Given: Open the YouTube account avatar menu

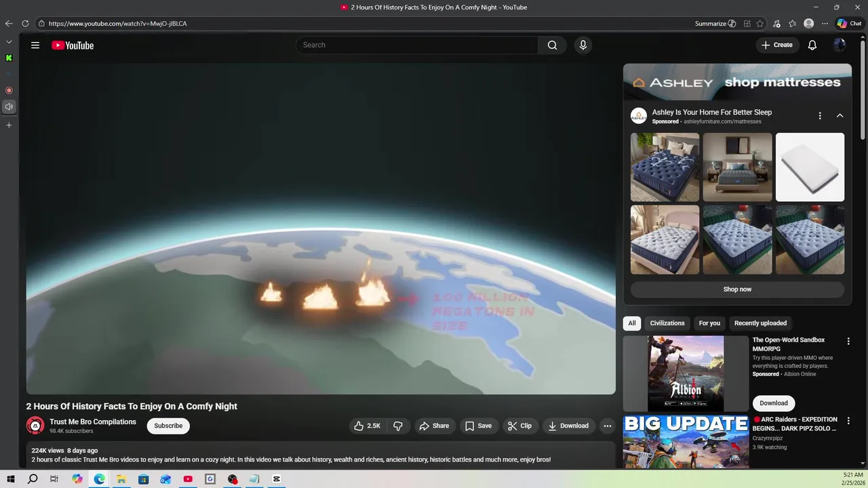Looking at the screenshot, I should click(x=839, y=45).
